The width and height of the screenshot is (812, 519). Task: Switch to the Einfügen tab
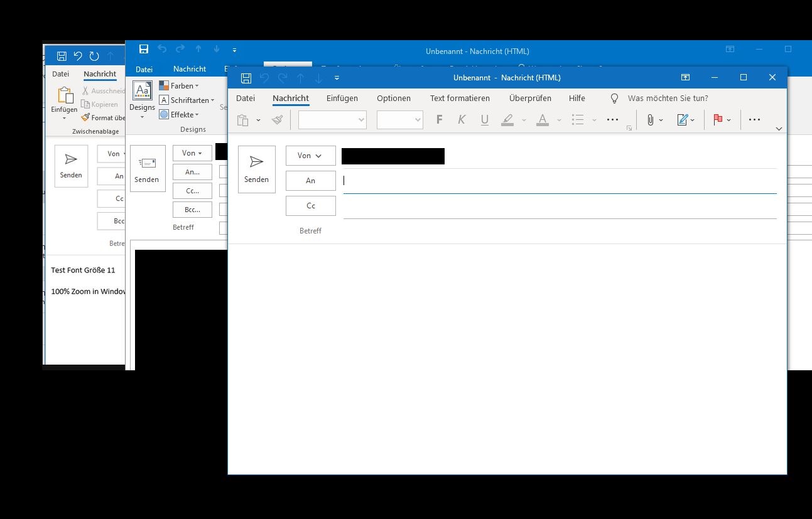[x=342, y=99]
